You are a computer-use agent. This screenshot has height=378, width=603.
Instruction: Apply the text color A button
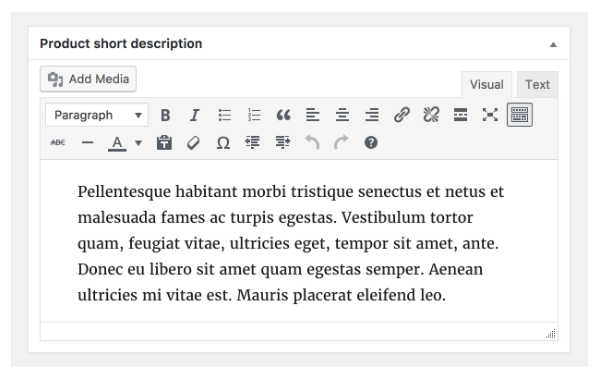coord(117,143)
